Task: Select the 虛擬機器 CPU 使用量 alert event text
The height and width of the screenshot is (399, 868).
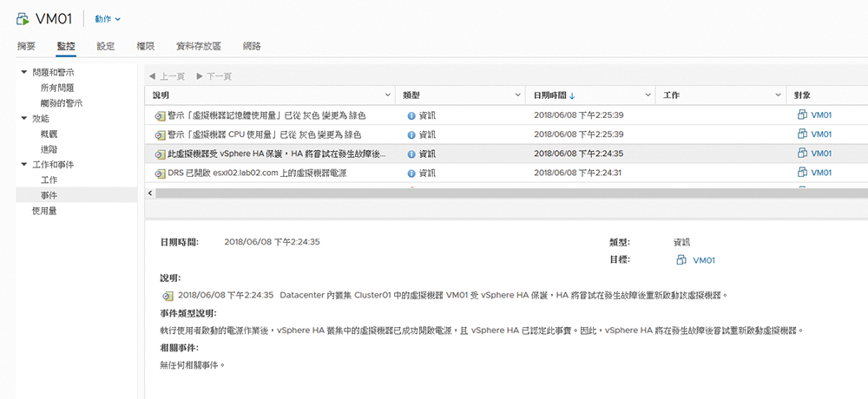Action: 265,134
